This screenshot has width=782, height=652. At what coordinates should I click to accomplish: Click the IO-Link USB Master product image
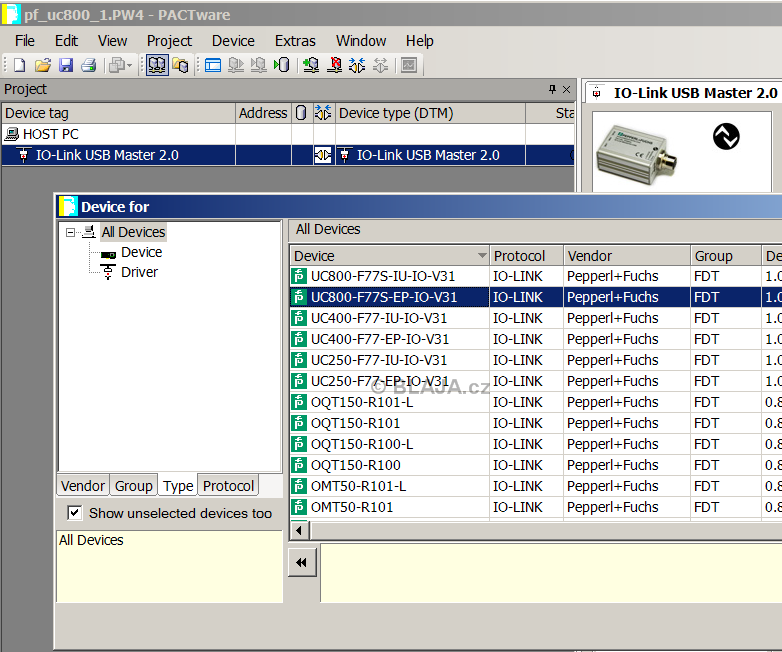point(637,154)
